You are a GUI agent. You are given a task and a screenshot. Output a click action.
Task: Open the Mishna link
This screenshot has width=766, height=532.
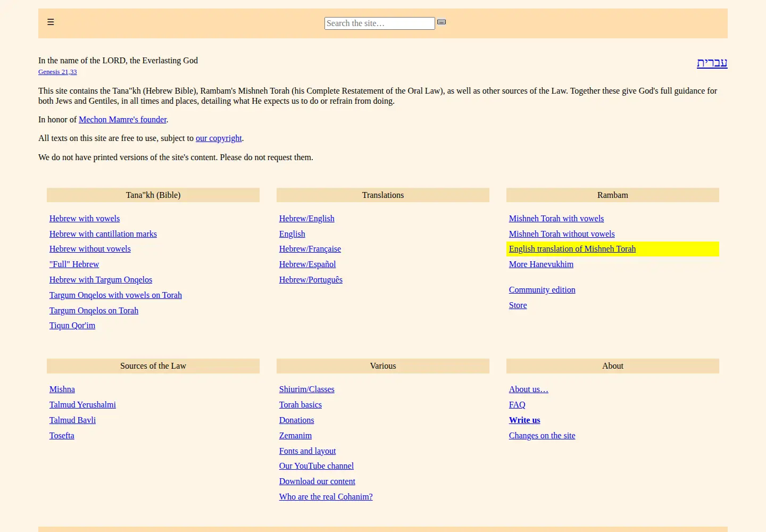point(62,389)
